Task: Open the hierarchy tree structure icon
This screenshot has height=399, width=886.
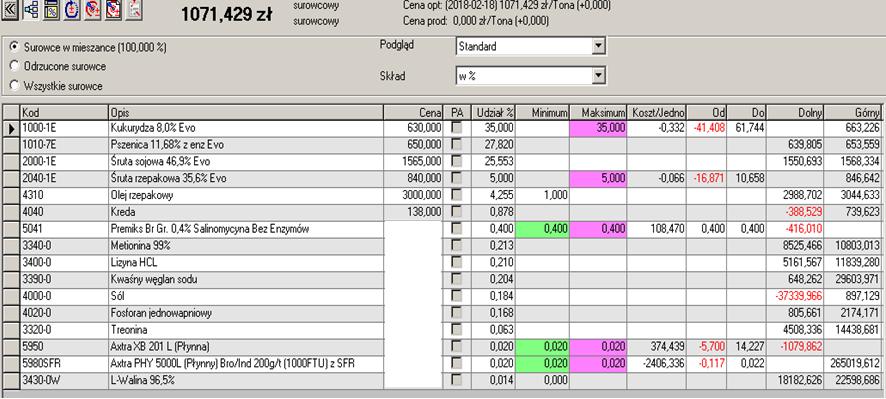Action: tap(31, 10)
